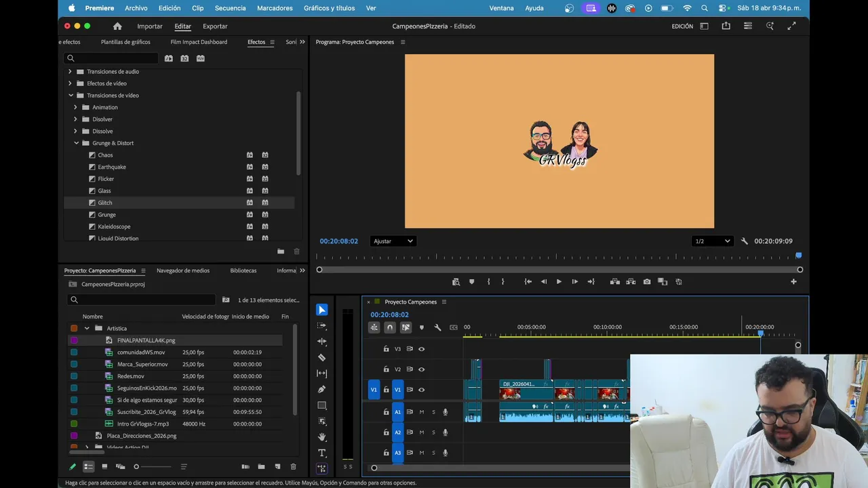The height and width of the screenshot is (488, 868).
Task: Select the Razor tool
Action: pos(322,357)
